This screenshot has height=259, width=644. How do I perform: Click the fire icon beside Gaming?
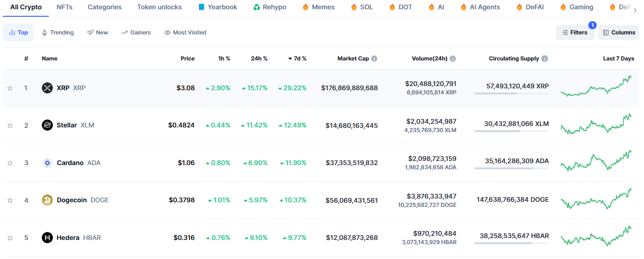[x=563, y=7]
